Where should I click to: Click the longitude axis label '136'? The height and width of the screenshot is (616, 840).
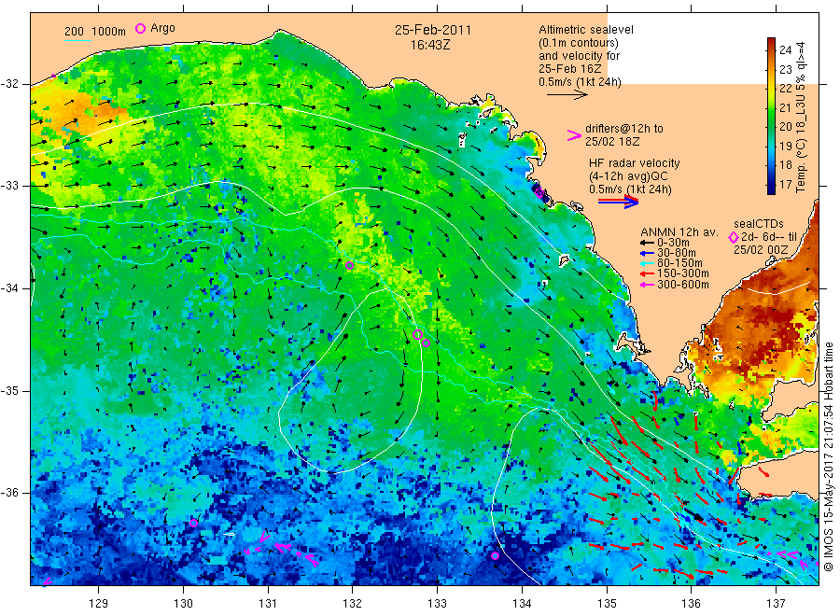tap(691, 604)
